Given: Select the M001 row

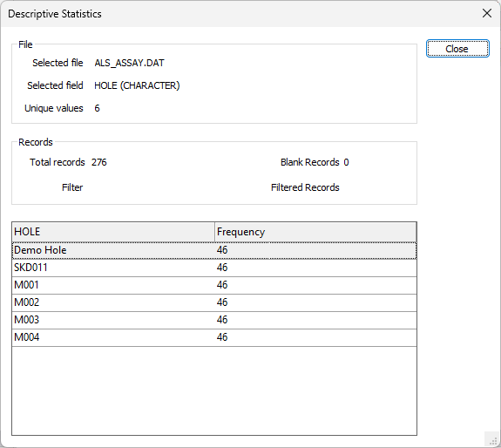Looking at the screenshot, I should [214, 285].
